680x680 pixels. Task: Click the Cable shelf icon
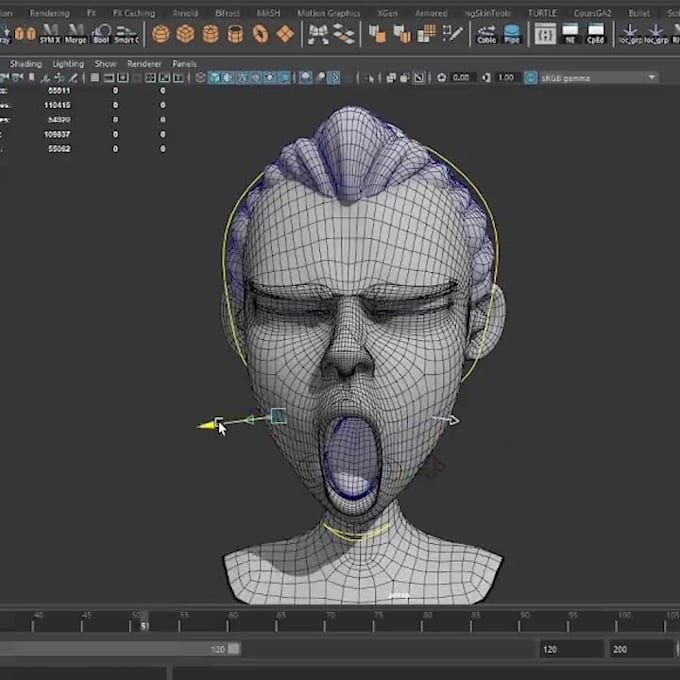click(486, 34)
